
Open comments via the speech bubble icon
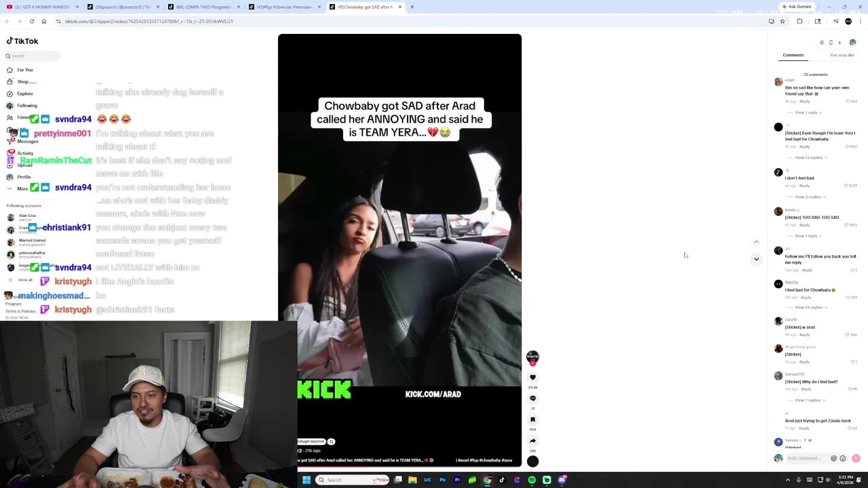[532, 399]
